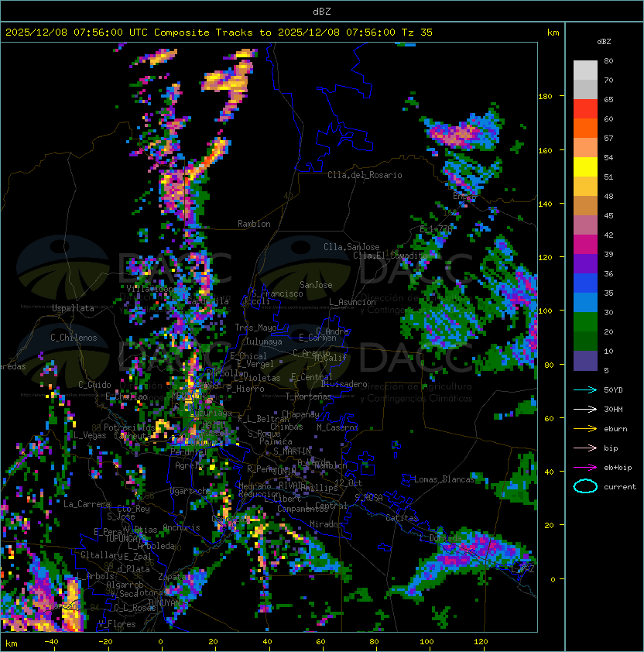The image size is (644, 652).
Task: Click the '-20' tick on the bottom axis
Action: [105, 642]
